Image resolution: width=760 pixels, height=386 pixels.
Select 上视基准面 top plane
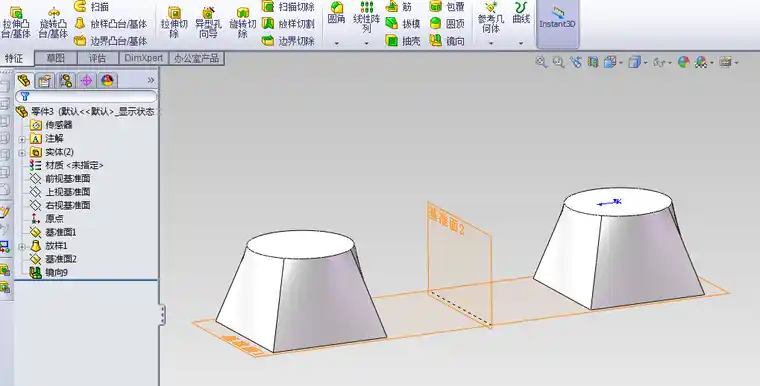(x=60, y=192)
